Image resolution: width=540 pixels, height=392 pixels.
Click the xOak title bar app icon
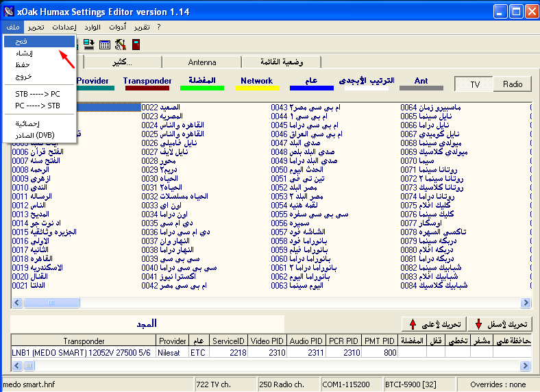click(9, 12)
